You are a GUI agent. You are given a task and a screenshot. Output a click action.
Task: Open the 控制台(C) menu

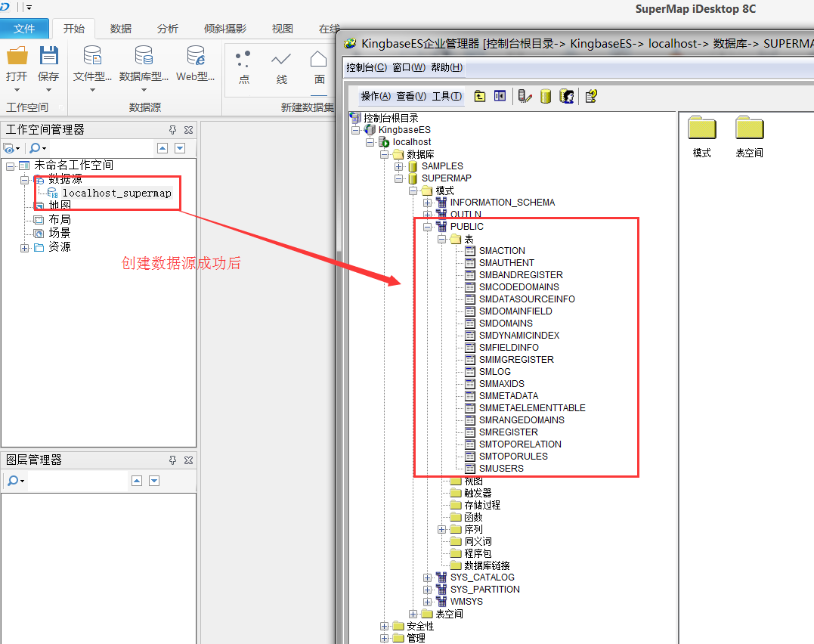[367, 67]
